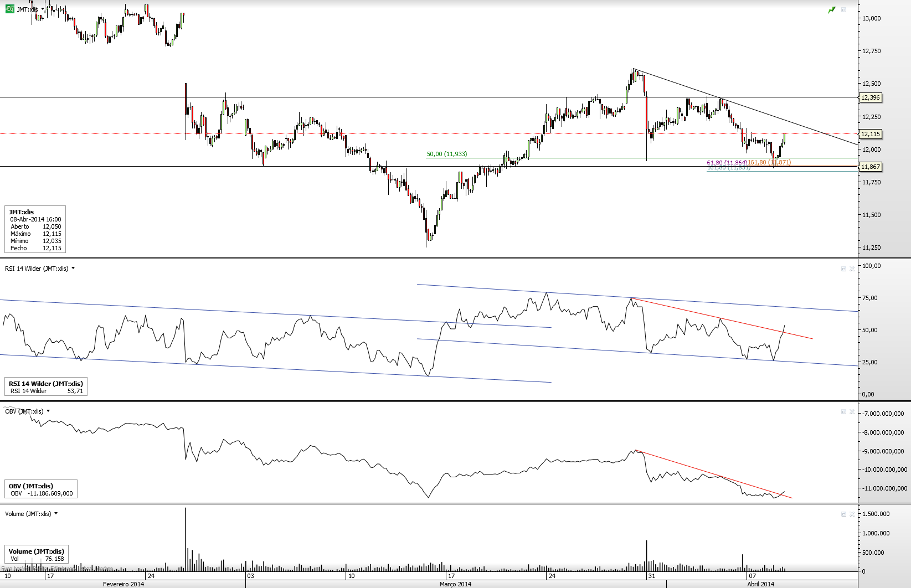Click the green Eq equity icon

(x=9, y=9)
